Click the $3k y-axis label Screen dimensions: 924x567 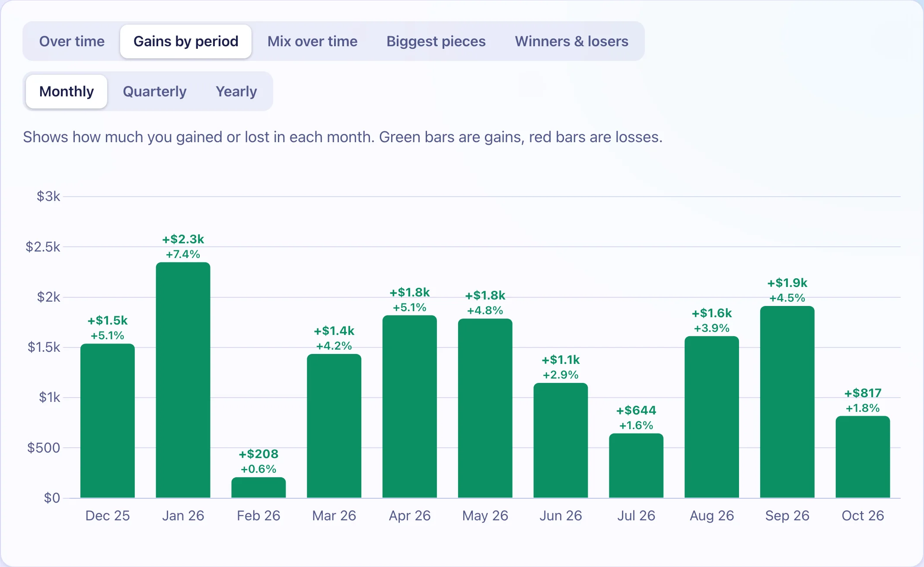tap(48, 196)
